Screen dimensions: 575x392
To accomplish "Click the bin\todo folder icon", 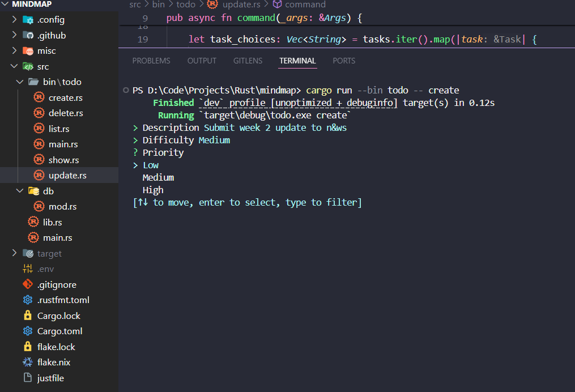I will point(34,82).
